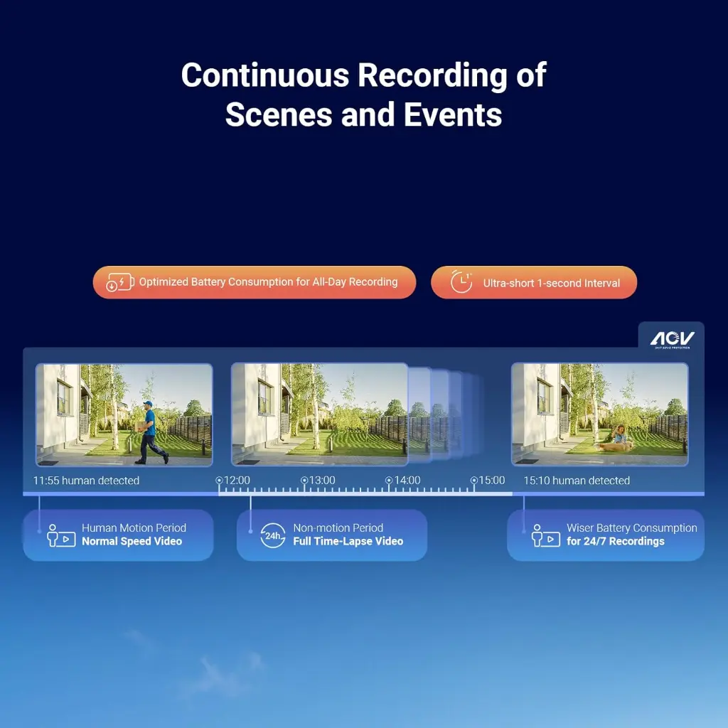The width and height of the screenshot is (728, 728).
Task: Open the AOV 24/7 logo badge
Action: pos(671,338)
